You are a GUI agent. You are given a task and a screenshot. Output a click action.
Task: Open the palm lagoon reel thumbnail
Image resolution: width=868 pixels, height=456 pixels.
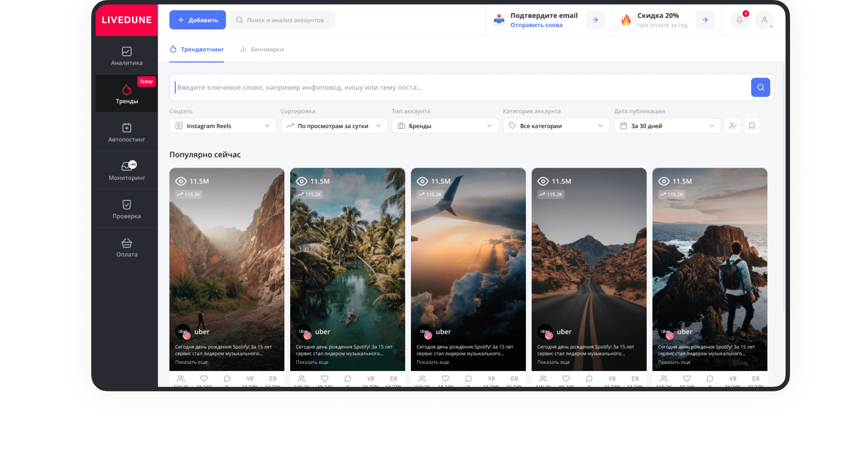coord(347,257)
